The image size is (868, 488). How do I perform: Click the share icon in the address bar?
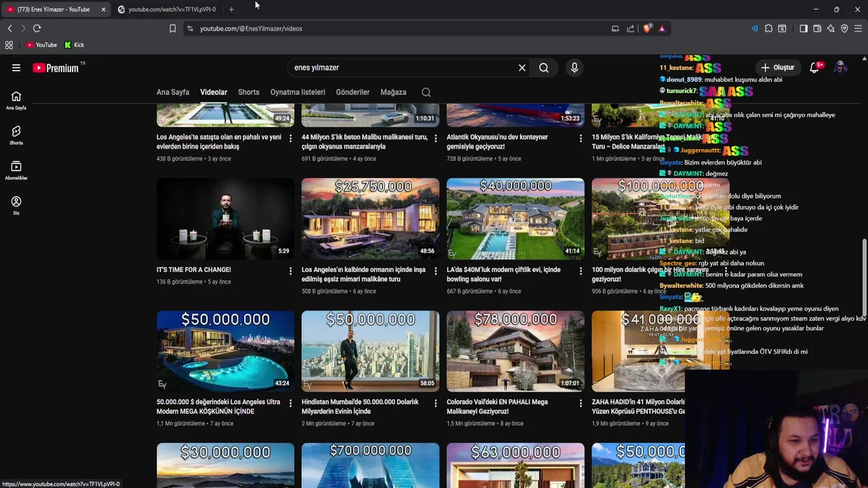[x=631, y=28]
